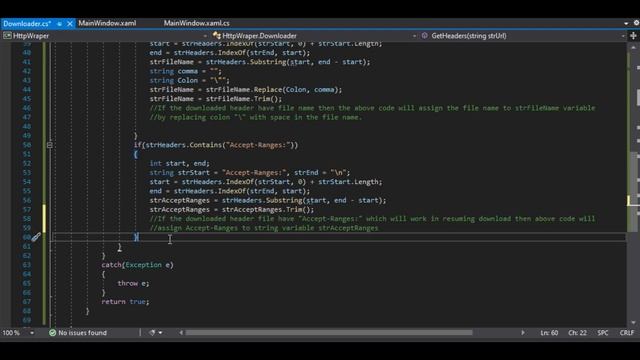Click the horizontal scrollbar thumb
The height and width of the screenshot is (360, 640).
click(x=329, y=333)
